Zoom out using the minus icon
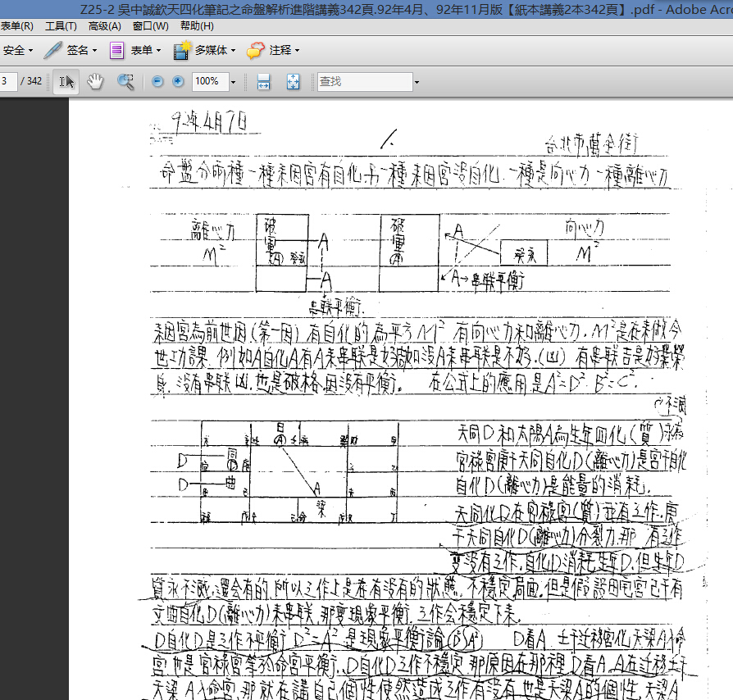Image resolution: width=733 pixels, height=700 pixels. 157,81
